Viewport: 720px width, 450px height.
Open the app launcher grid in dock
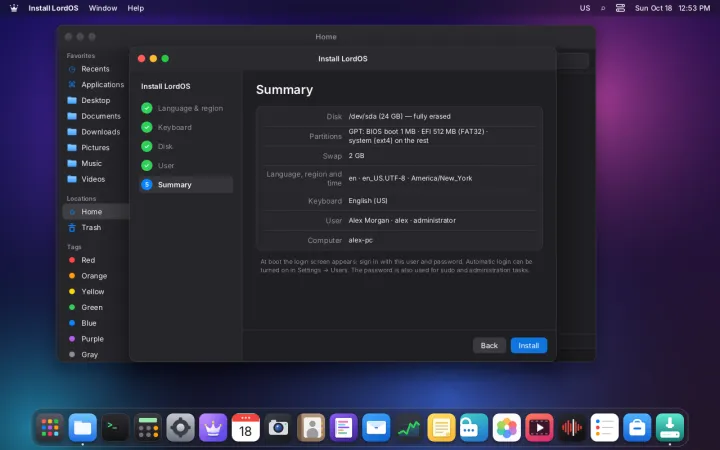[50, 428]
